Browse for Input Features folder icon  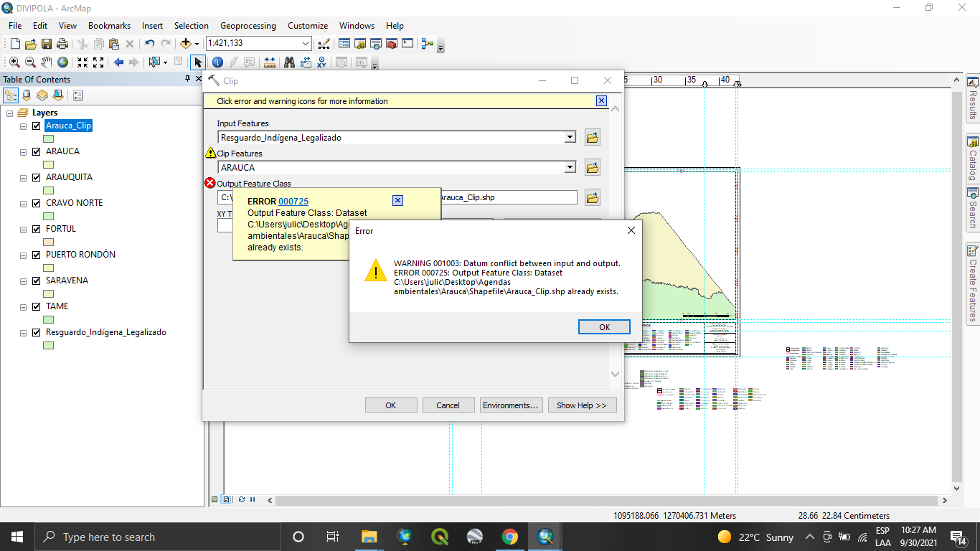[592, 137]
